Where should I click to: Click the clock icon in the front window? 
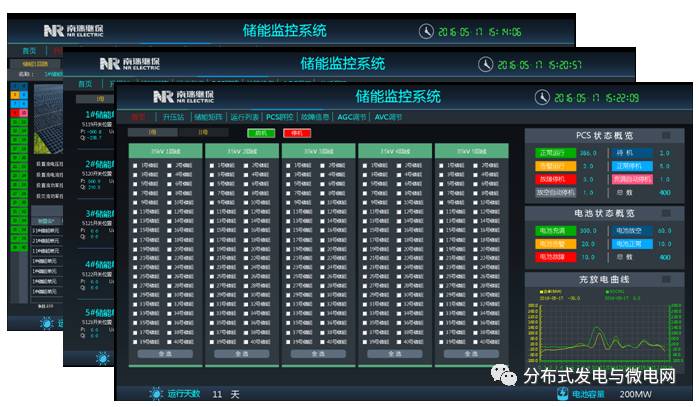click(x=542, y=97)
